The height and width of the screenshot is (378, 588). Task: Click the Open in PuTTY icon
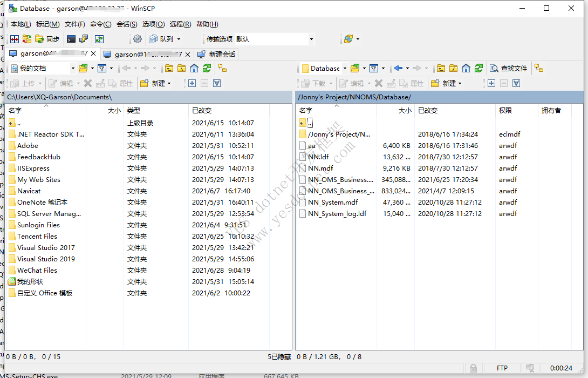pyautogui.click(x=83, y=39)
